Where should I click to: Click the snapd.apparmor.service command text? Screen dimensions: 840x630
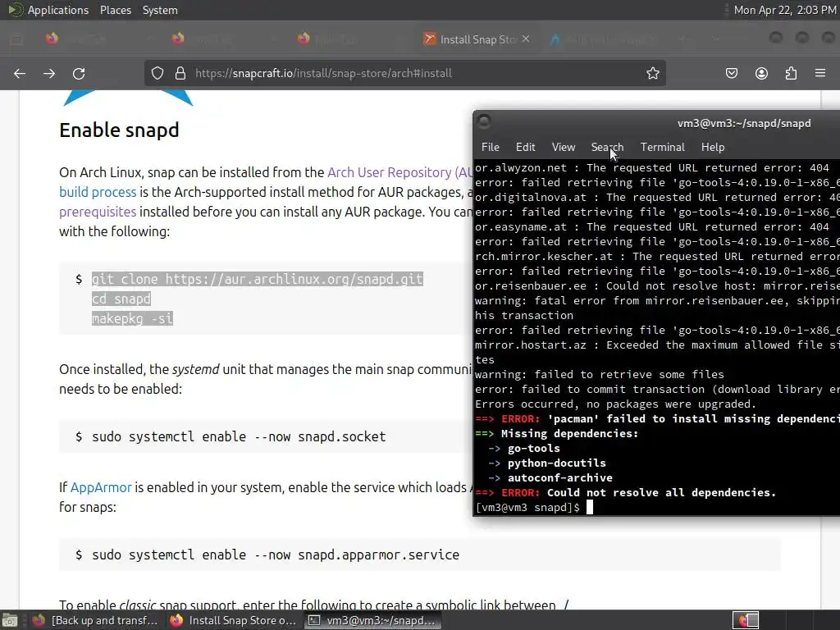coord(276,555)
